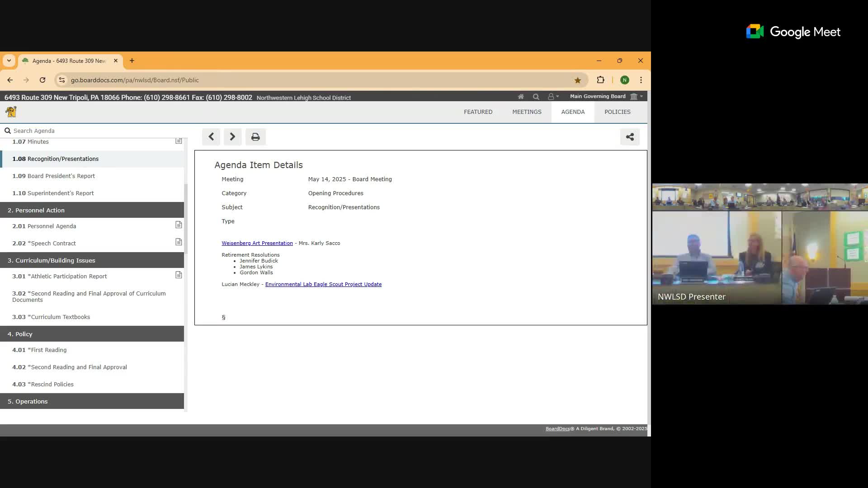Collapse 4. Policy section header

pos(92,334)
